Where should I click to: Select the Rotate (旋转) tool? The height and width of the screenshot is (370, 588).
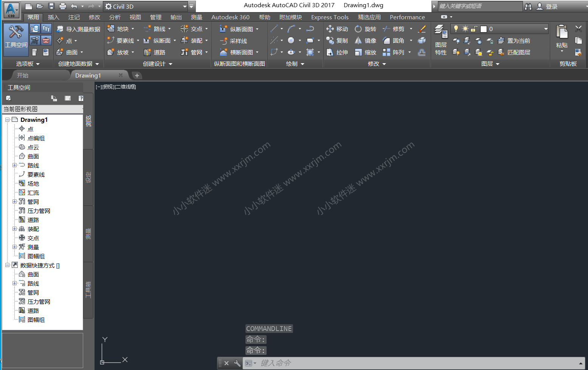(365, 29)
